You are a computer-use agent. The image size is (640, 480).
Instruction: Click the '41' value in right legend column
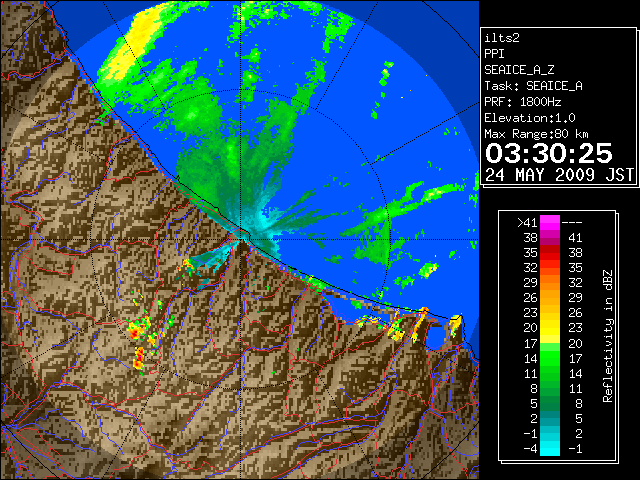575,238
